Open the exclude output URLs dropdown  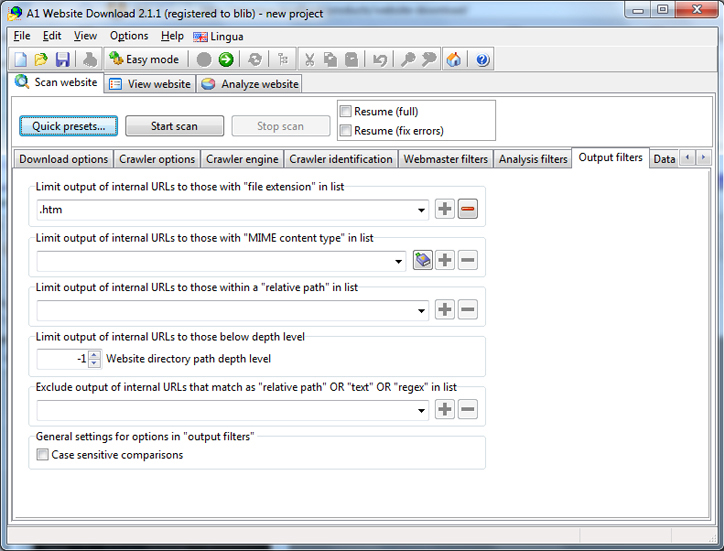tap(421, 410)
